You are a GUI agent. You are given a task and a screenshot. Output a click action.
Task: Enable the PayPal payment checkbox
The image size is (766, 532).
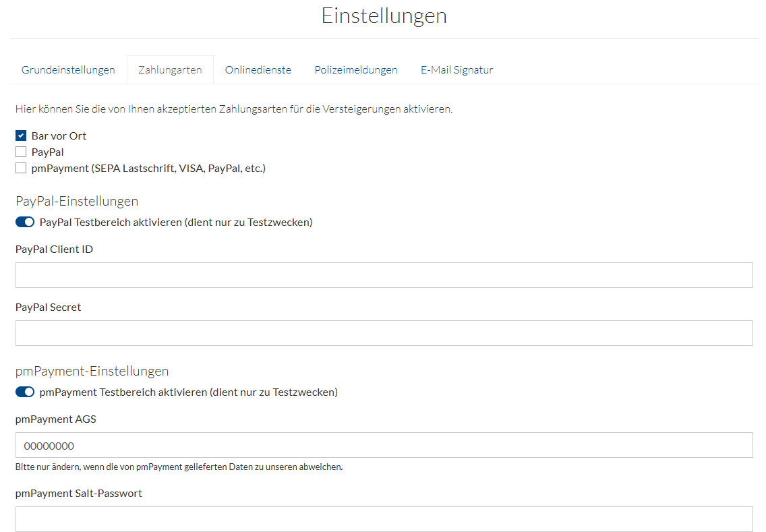pyautogui.click(x=21, y=152)
